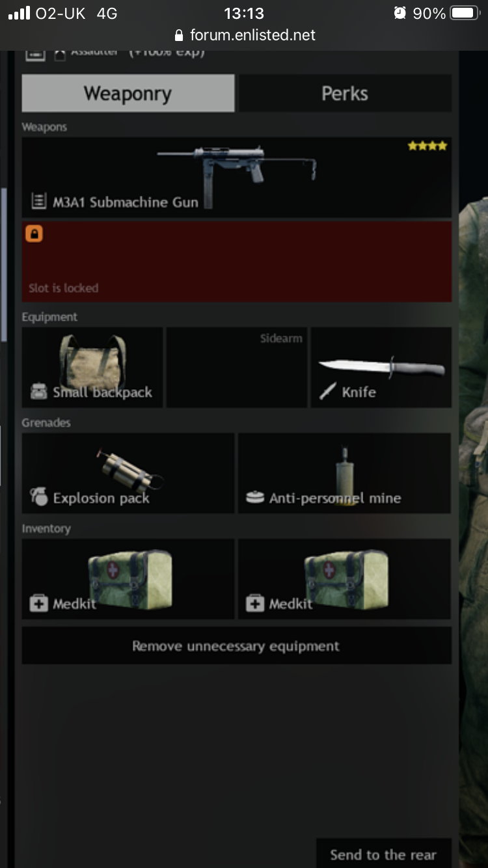Click the second Medkit inventory item

(344, 579)
